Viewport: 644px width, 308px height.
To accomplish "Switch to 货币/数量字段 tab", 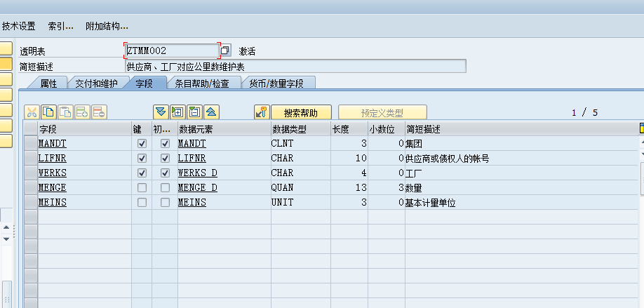I will 276,83.
